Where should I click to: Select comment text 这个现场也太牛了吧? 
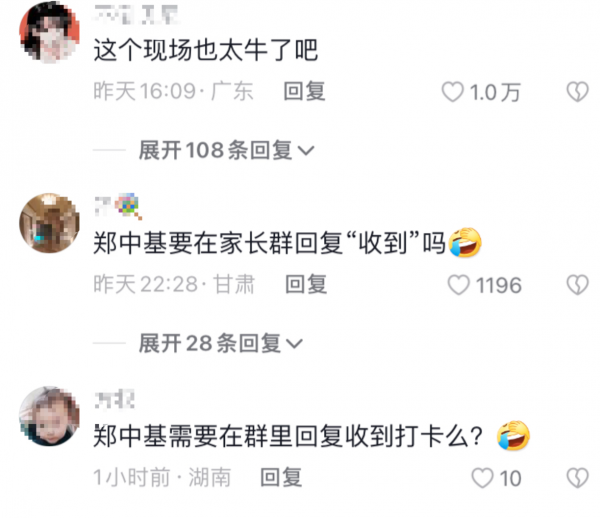206,50
